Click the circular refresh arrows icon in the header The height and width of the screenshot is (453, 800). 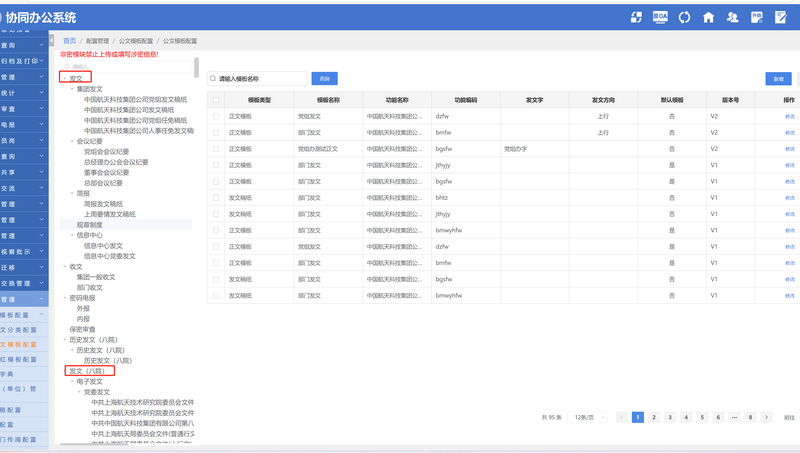[x=684, y=17]
